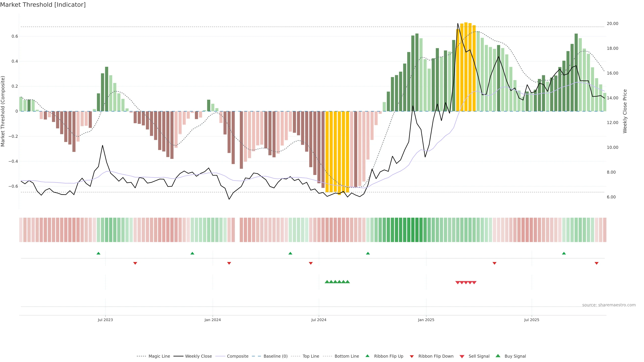
Task: Click the last red ribbon flip-down marker
Action: click(597, 263)
